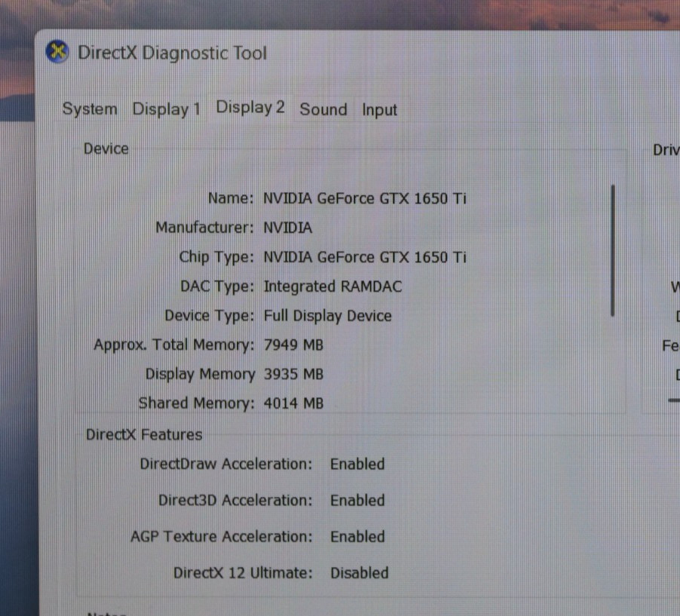
Task: Click the Approx. Total Memory: label
Action: (174, 345)
